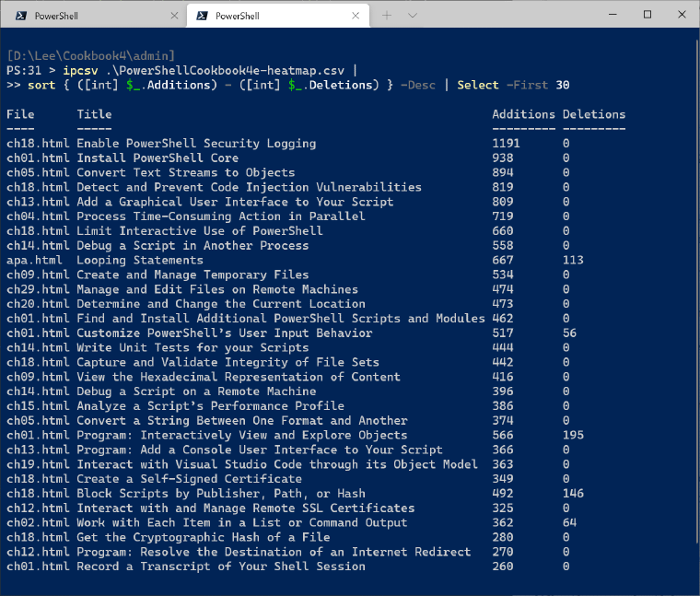Open a new tab with plus button

coord(387,16)
